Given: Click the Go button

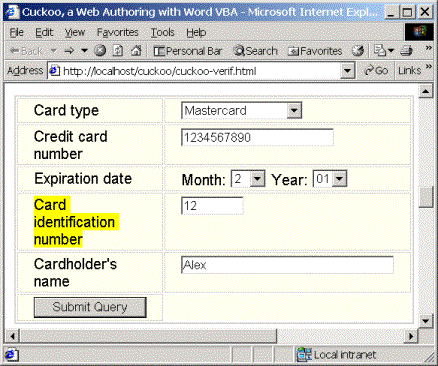Looking at the screenshot, I should [x=376, y=70].
